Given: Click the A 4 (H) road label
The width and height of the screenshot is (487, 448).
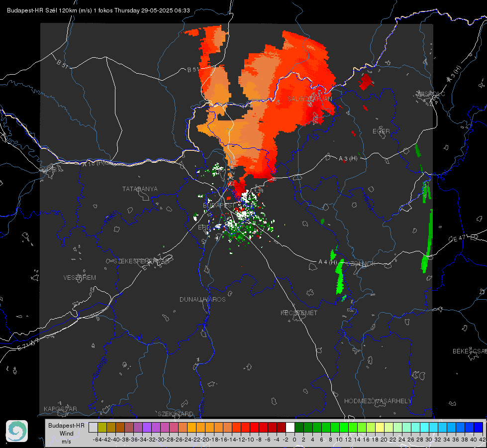Looking at the screenshot, I should [328, 262].
